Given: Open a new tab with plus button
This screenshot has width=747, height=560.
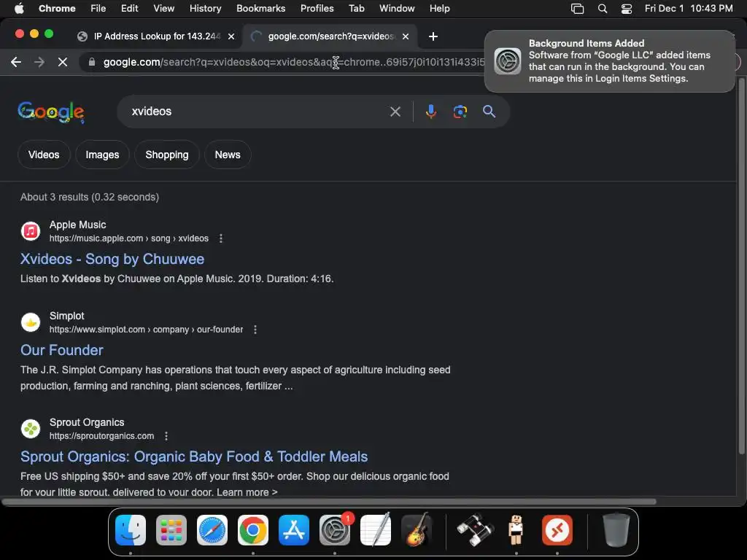Looking at the screenshot, I should point(433,36).
